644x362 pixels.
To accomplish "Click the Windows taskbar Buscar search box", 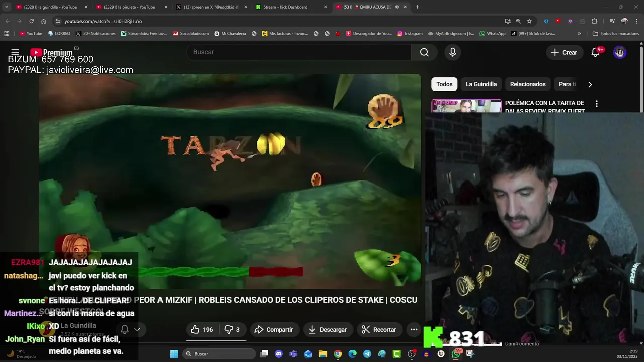I will point(218,354).
